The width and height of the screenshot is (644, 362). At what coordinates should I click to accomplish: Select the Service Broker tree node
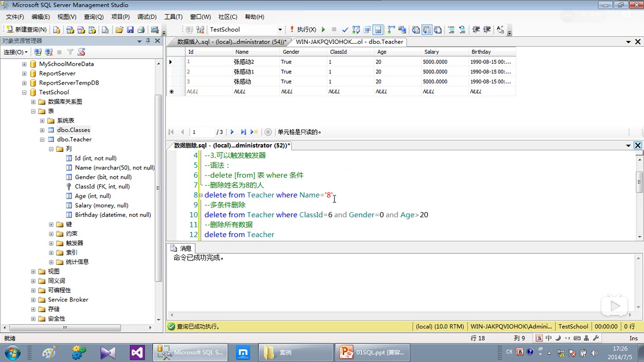tap(68, 300)
